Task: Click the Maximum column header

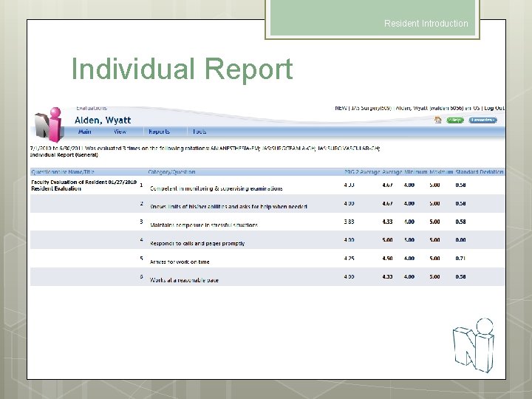Action: tap(441, 172)
